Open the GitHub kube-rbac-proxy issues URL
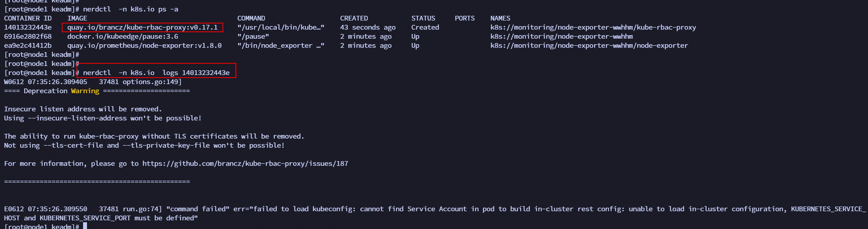Screen dimensions: 868x229 click(x=245, y=163)
